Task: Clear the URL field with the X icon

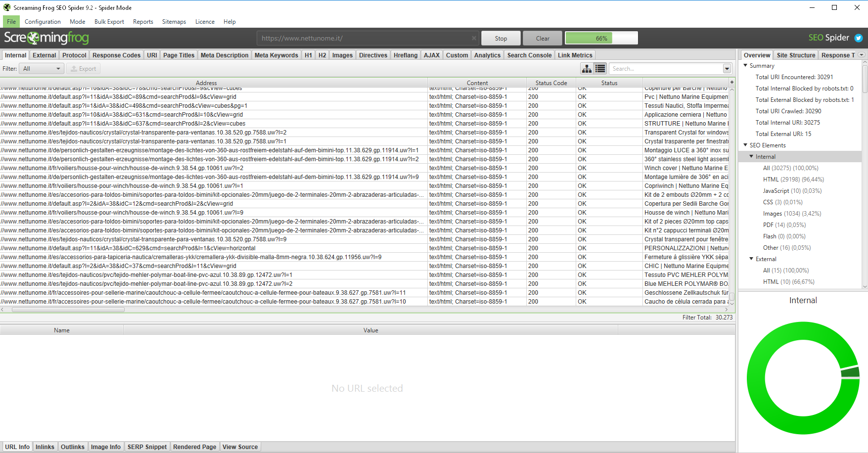Action: [x=474, y=38]
